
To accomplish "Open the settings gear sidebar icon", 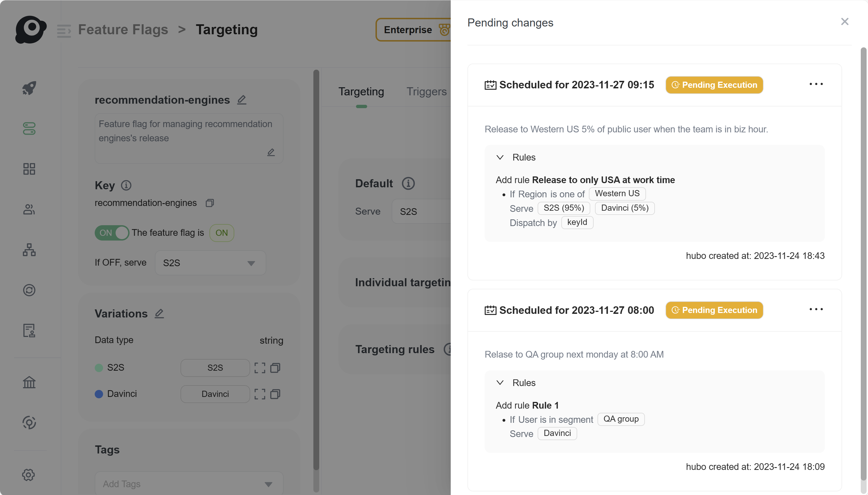I will click(28, 475).
